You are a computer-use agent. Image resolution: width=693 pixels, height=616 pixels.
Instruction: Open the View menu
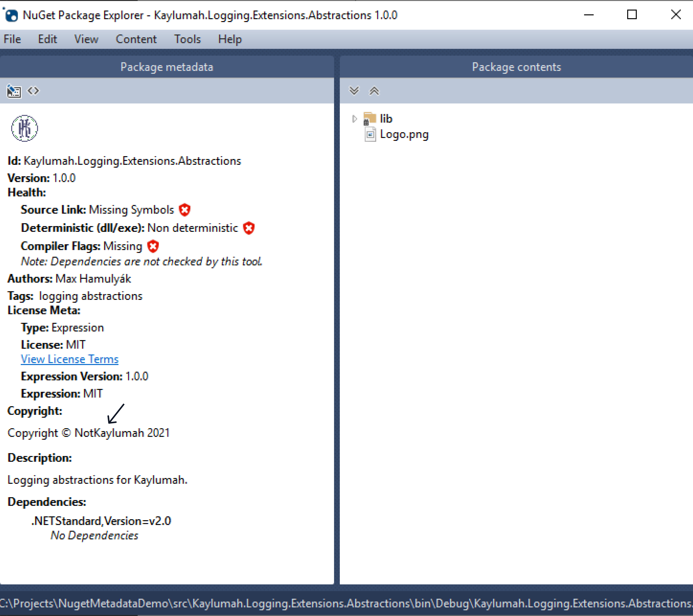[x=86, y=39]
